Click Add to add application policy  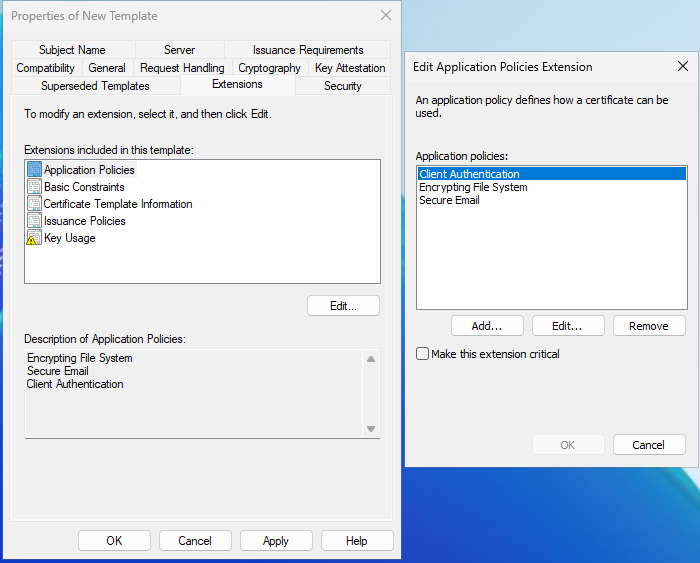pyautogui.click(x=487, y=326)
